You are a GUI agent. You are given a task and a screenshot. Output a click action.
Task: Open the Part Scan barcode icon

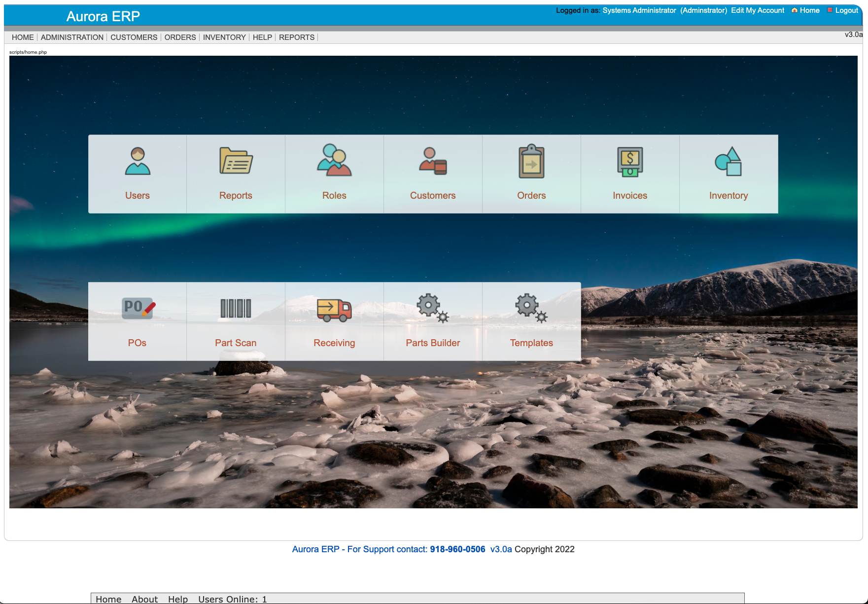pos(236,309)
